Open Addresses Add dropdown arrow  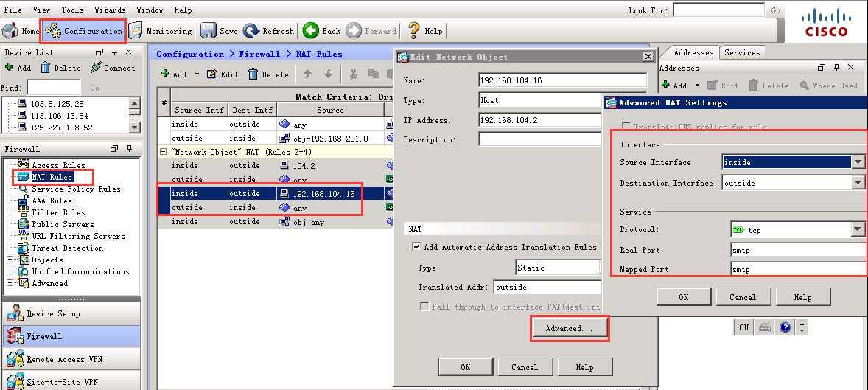[698, 86]
